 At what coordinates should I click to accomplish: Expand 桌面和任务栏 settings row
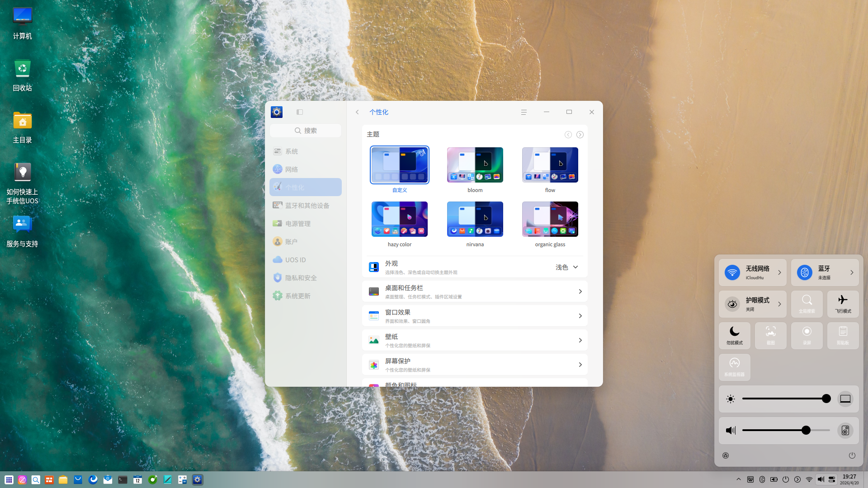tap(475, 291)
